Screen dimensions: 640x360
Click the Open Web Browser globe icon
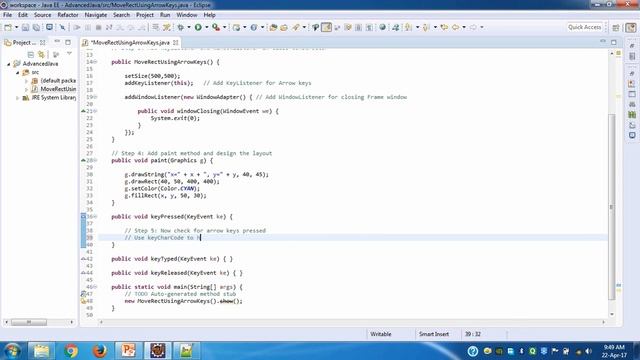click(x=382, y=27)
